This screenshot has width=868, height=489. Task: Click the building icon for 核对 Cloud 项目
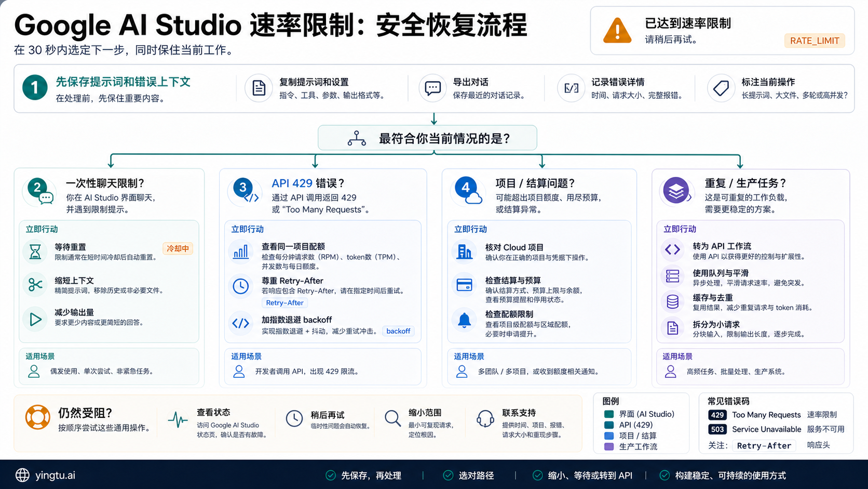464,252
